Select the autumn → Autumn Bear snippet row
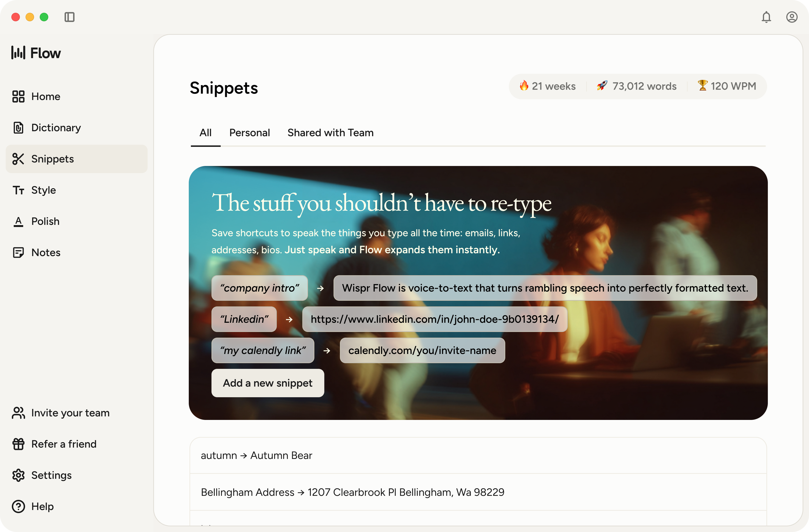809x532 pixels. click(256, 455)
